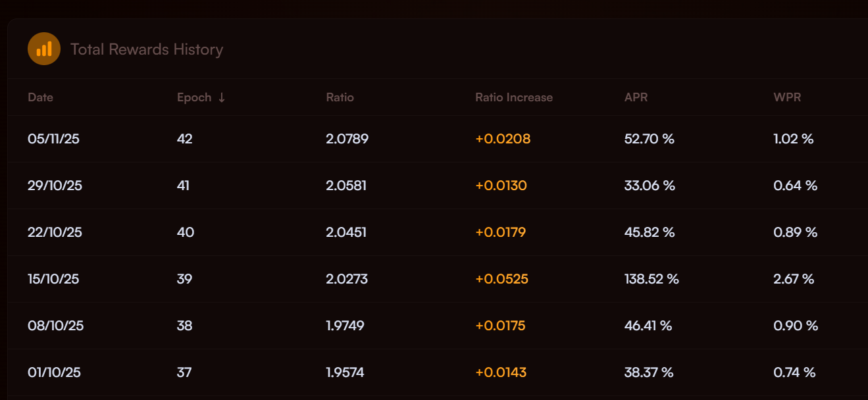Click the Total Rewards History title

147,49
